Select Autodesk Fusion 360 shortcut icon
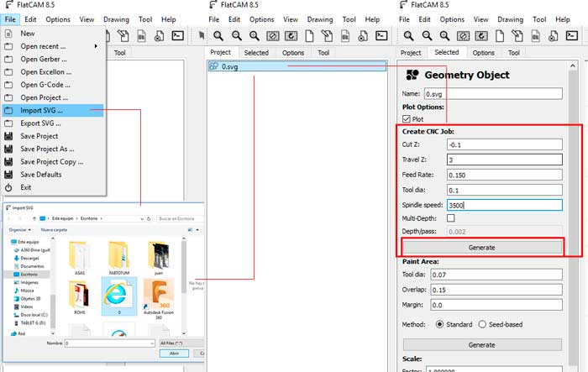Image resolution: width=588 pixels, height=372 pixels. point(159,298)
